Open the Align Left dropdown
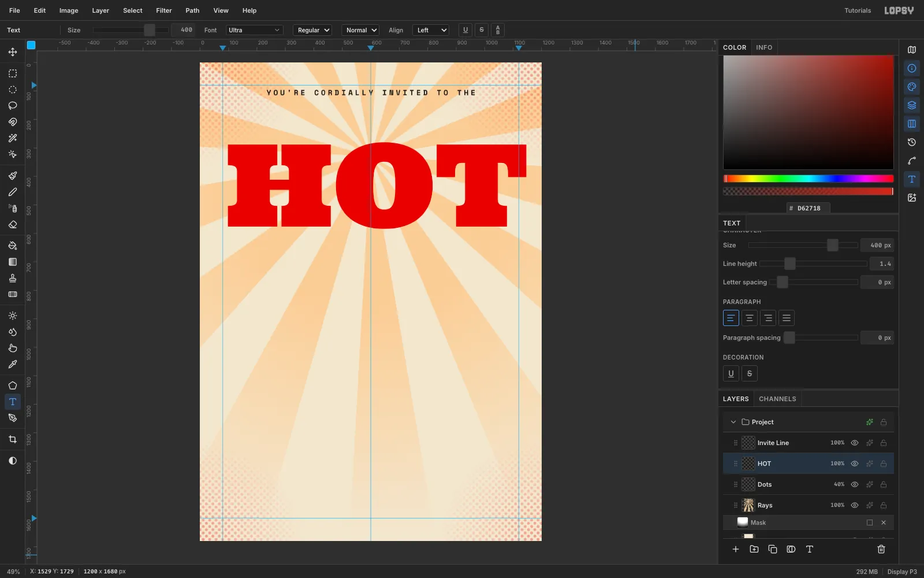This screenshot has height=578, width=924. pos(431,30)
